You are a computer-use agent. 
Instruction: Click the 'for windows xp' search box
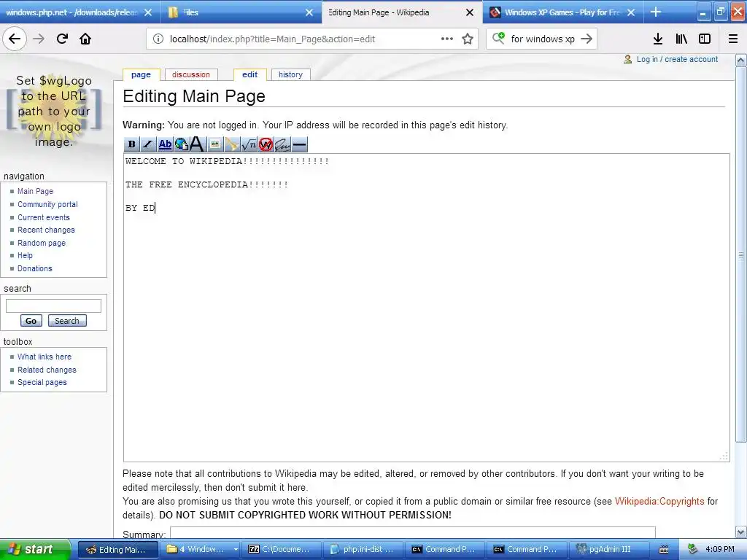pos(543,39)
